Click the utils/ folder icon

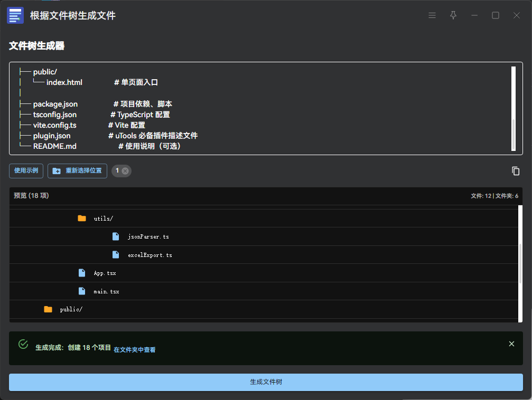(x=82, y=218)
